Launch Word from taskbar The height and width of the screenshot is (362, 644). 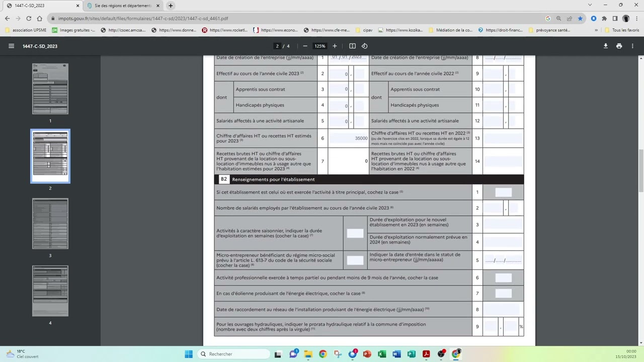396,354
